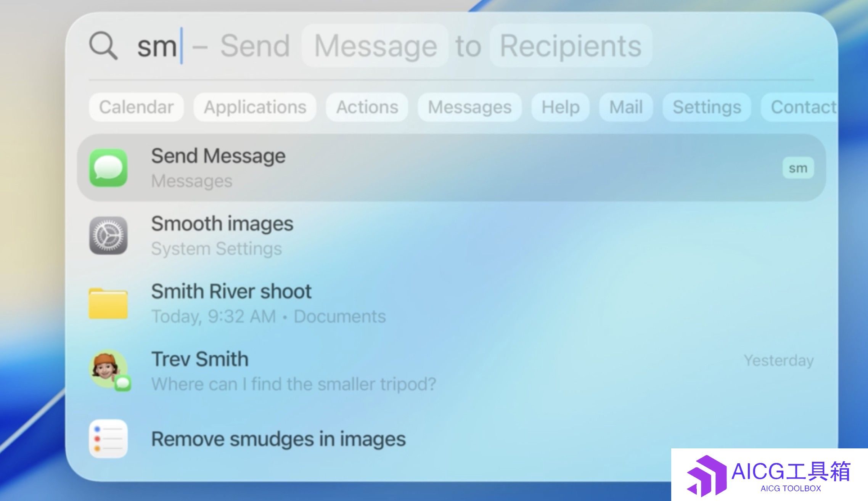Click the Message placeholder token
868x501 pixels.
click(x=375, y=46)
